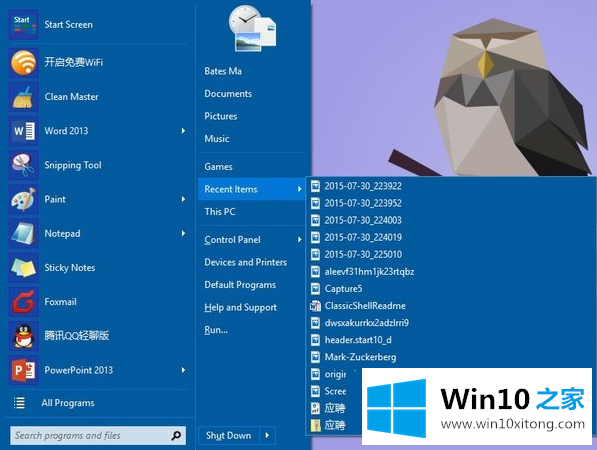
Task: Expand the Word 2013 jump list arrow
Action: [184, 131]
